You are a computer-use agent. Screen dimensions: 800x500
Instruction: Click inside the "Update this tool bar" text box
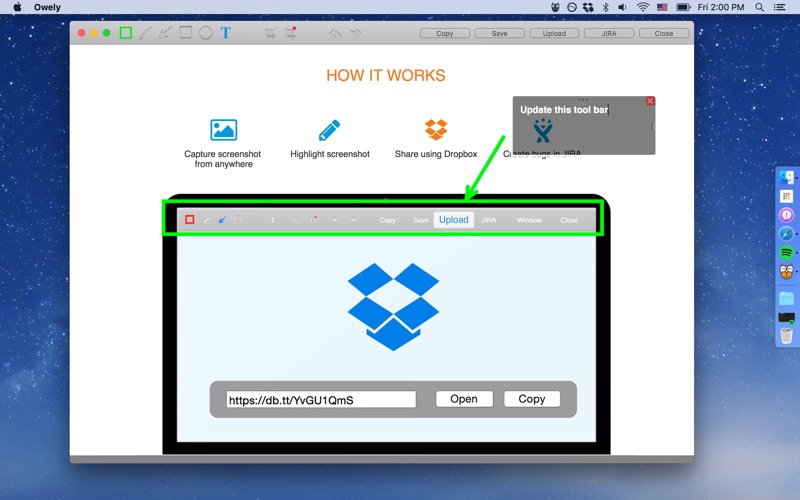click(x=584, y=126)
